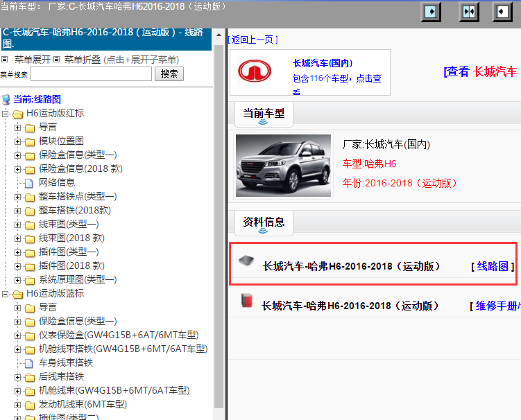Viewport: 521px width, 420px height.
Task: Click the document icon of 网络信息
Action: click(29, 183)
